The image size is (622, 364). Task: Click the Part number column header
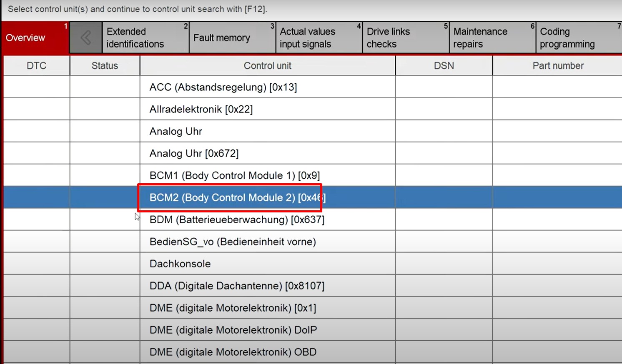pos(558,66)
